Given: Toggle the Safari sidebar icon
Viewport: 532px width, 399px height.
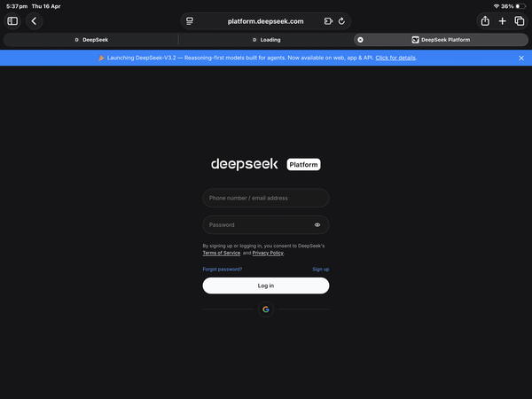Looking at the screenshot, I should (x=12, y=21).
